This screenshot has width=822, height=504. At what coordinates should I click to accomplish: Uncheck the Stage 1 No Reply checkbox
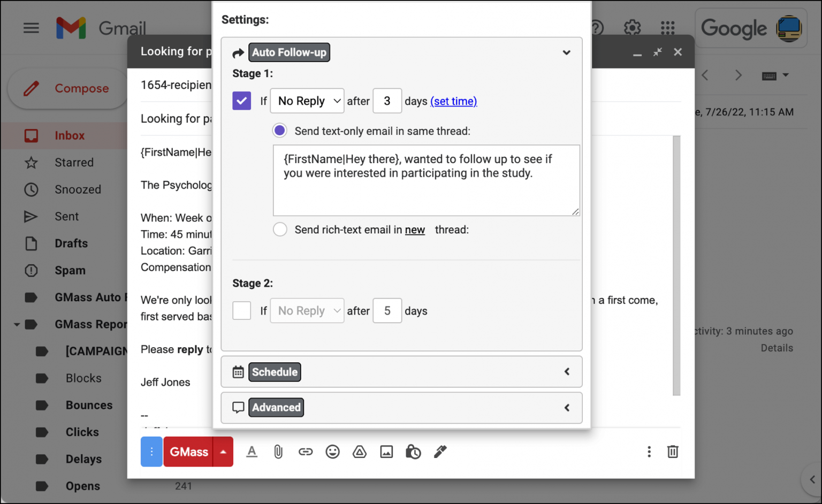[x=241, y=101]
